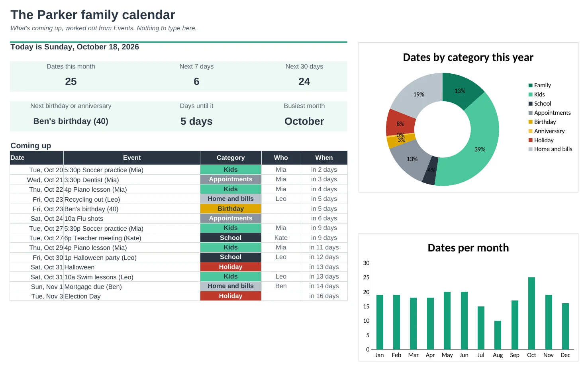The image size is (588, 371).
Task: Click the 'Recycling out (Leo)' event cell
Action: (132, 199)
